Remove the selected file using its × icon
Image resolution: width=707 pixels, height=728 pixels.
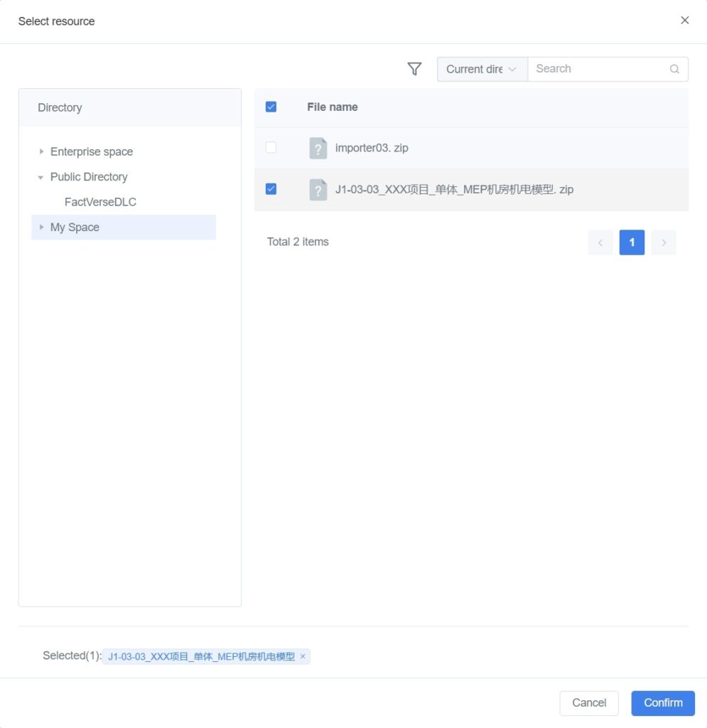coord(302,656)
